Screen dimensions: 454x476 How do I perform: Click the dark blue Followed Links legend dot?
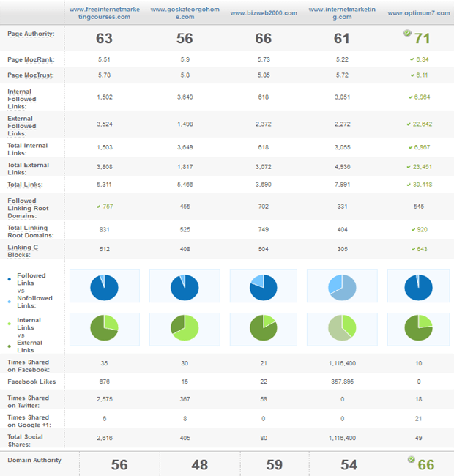9,279
